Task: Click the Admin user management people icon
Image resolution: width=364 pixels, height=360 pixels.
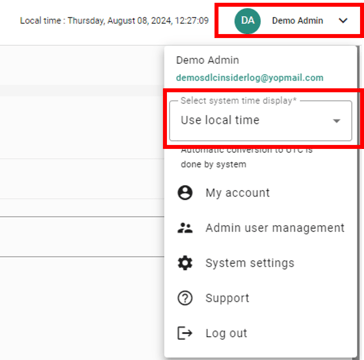Action: coord(185,228)
